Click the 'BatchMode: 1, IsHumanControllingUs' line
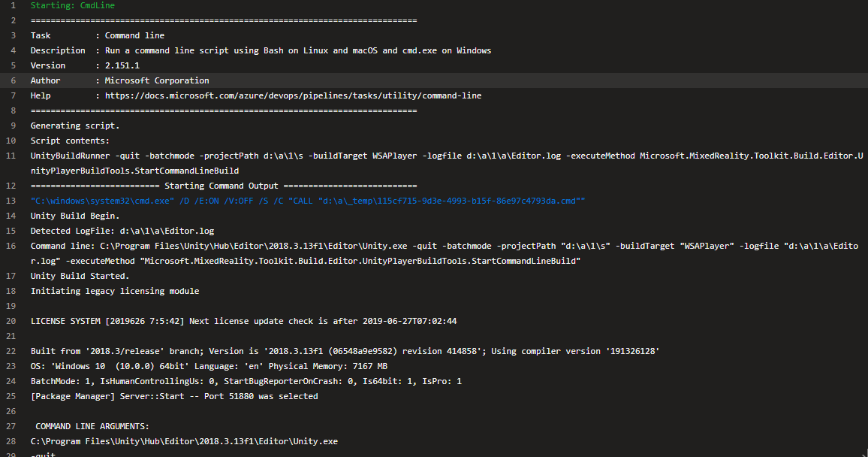868x457 pixels. point(246,381)
